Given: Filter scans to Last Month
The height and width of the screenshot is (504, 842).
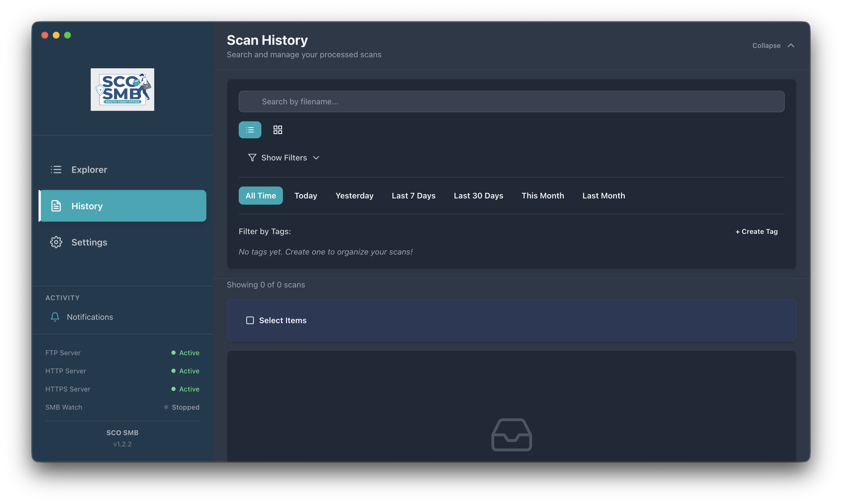Looking at the screenshot, I should pyautogui.click(x=603, y=196).
